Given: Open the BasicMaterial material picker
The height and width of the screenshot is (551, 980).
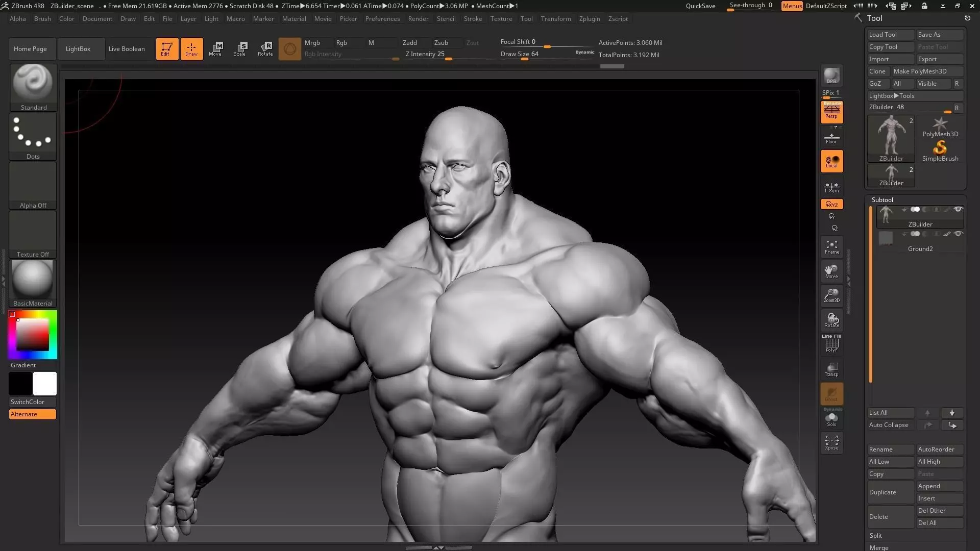Looking at the screenshot, I should (33, 284).
